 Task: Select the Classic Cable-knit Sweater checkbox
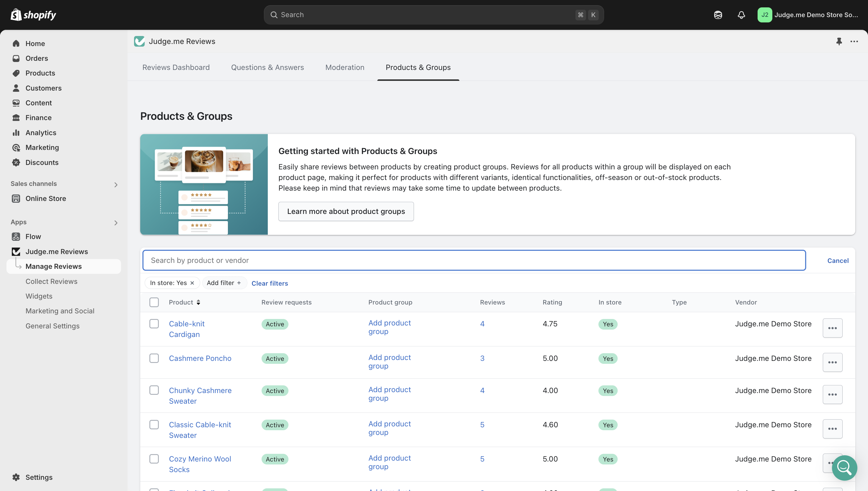pos(154,425)
